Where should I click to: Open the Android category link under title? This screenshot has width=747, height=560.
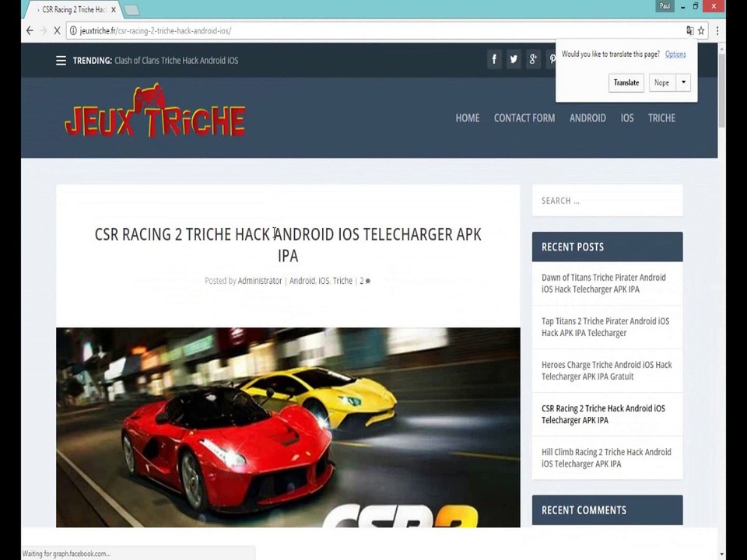302,281
